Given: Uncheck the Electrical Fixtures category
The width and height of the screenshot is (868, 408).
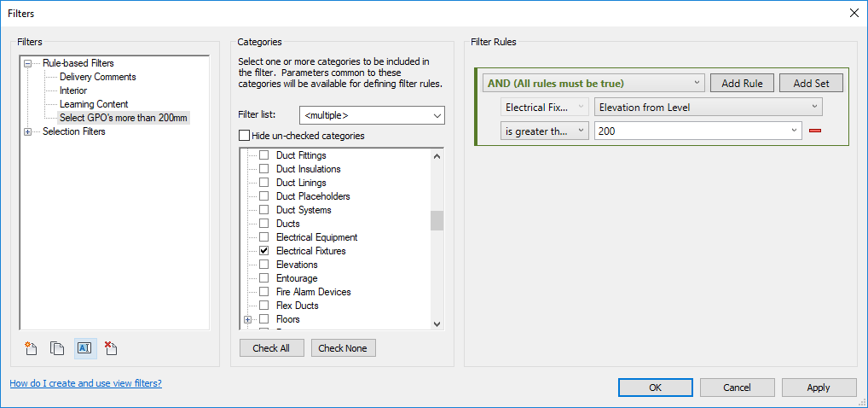Looking at the screenshot, I should coord(264,251).
